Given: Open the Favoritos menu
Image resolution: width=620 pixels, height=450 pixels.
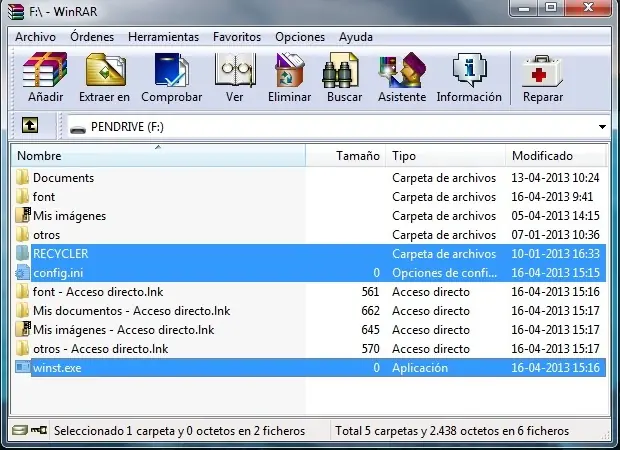Looking at the screenshot, I should [237, 37].
